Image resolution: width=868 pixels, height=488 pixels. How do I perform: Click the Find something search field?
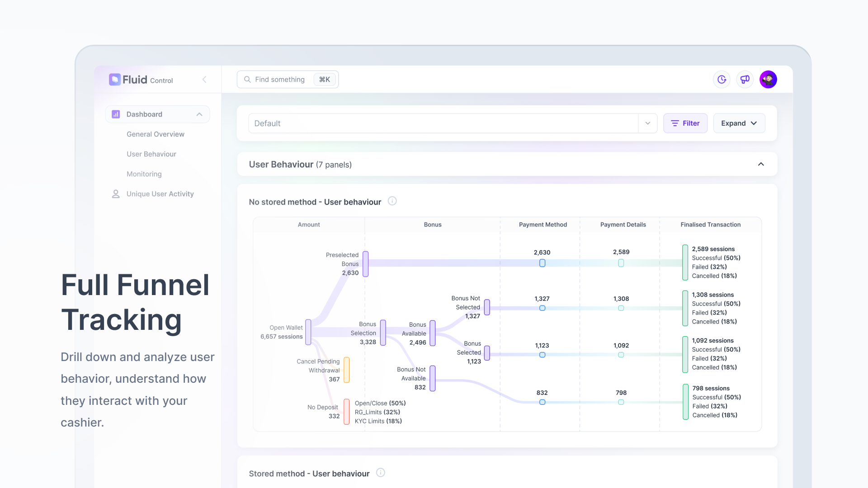pyautogui.click(x=280, y=80)
